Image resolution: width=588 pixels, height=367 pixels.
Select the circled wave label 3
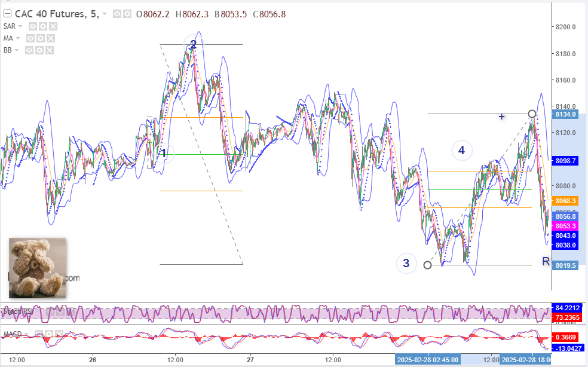(x=406, y=263)
